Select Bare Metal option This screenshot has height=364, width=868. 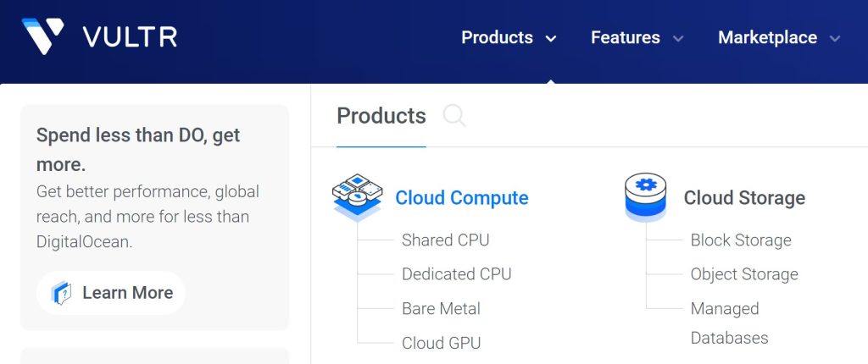point(441,309)
